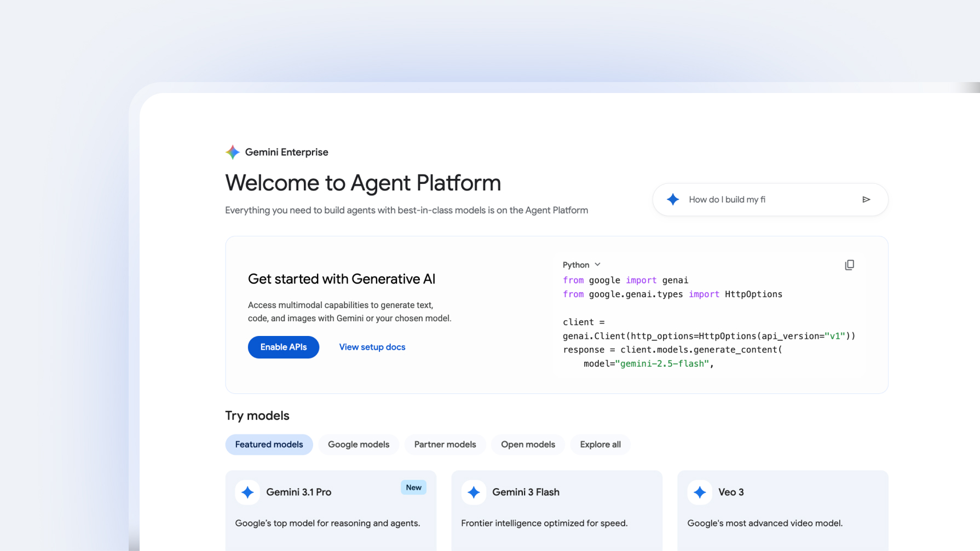Switch to Partner models tab
The width and height of the screenshot is (980, 551).
click(445, 444)
